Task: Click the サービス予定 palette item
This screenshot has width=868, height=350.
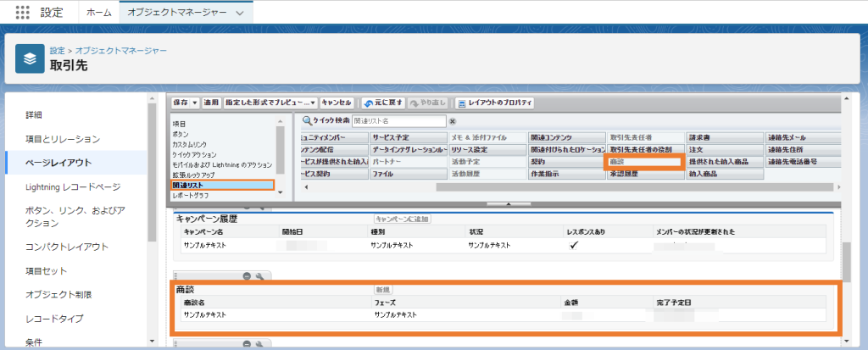Action: [x=408, y=137]
